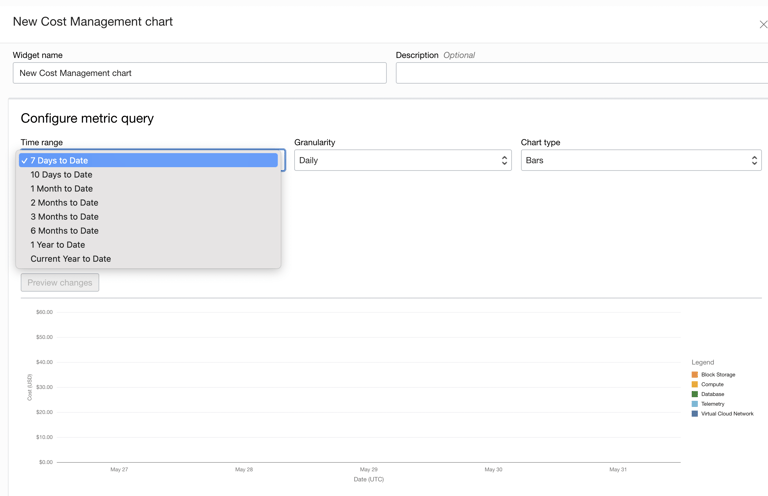Choose Current Year to Date option
Image resolution: width=768 pixels, height=496 pixels.
pyautogui.click(x=70, y=258)
